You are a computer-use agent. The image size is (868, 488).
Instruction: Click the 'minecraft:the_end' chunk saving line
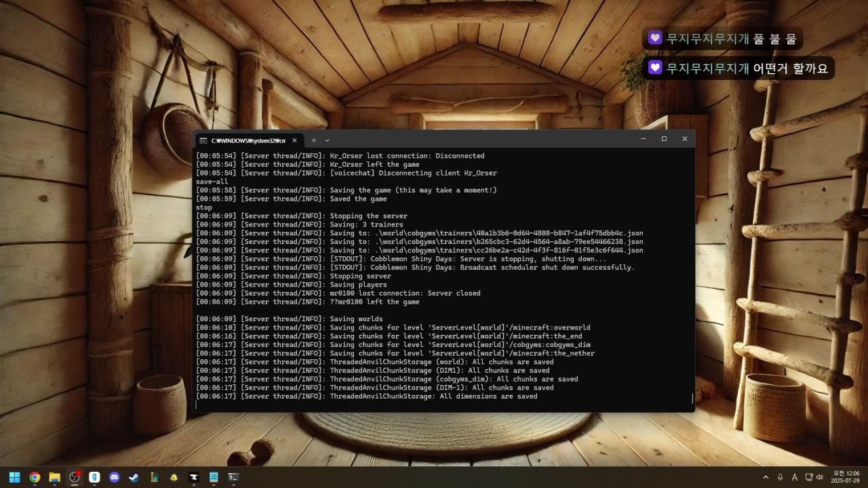point(389,336)
